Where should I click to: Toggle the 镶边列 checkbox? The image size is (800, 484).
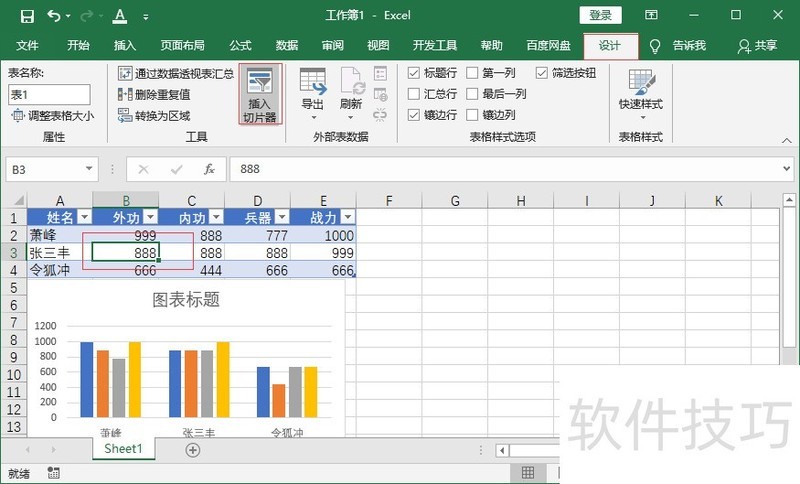click(472, 115)
